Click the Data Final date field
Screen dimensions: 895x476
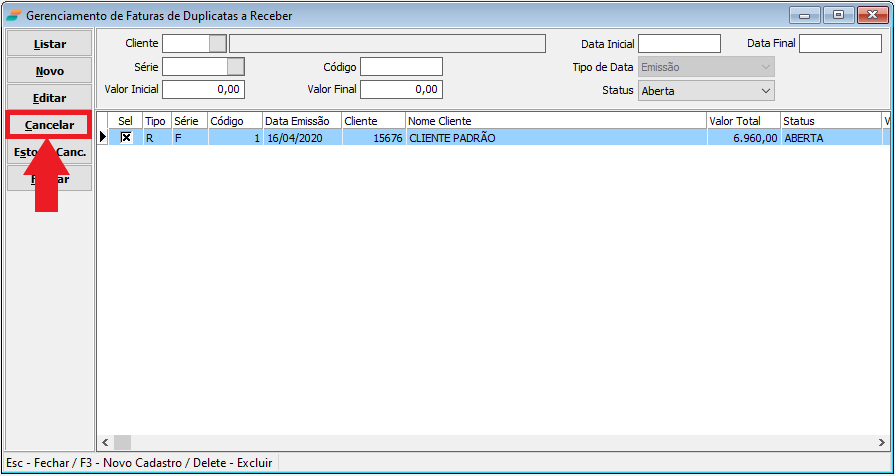point(839,43)
